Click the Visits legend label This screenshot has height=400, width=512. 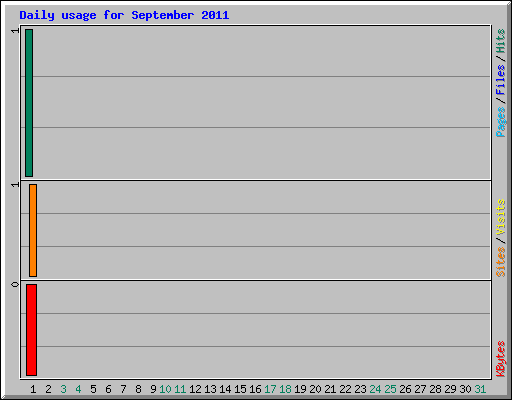pyautogui.click(x=500, y=217)
